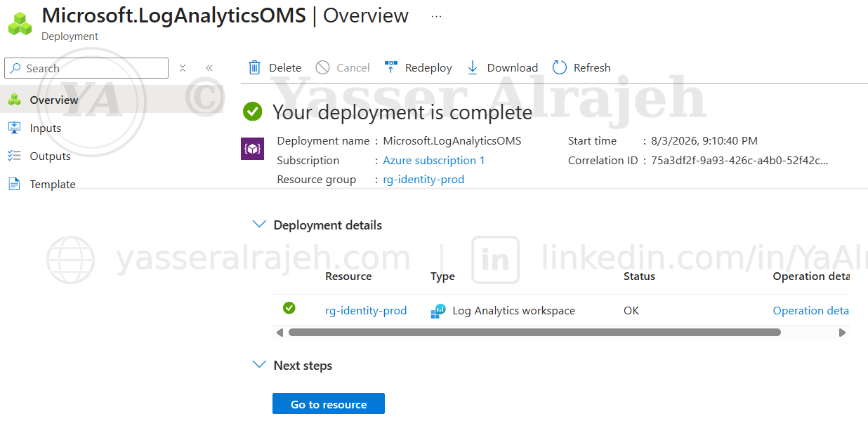Open rg-identity-prod link in resource table

point(366,311)
